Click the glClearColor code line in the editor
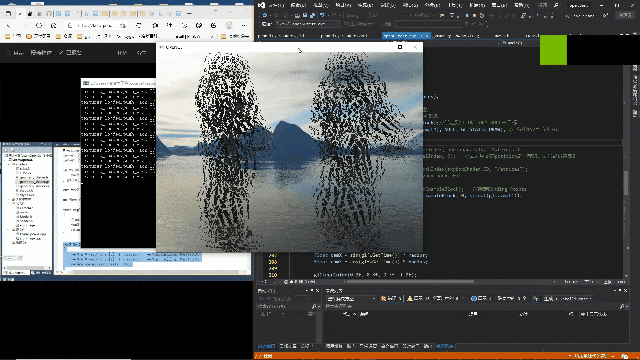The width and height of the screenshot is (640, 360). point(365,275)
